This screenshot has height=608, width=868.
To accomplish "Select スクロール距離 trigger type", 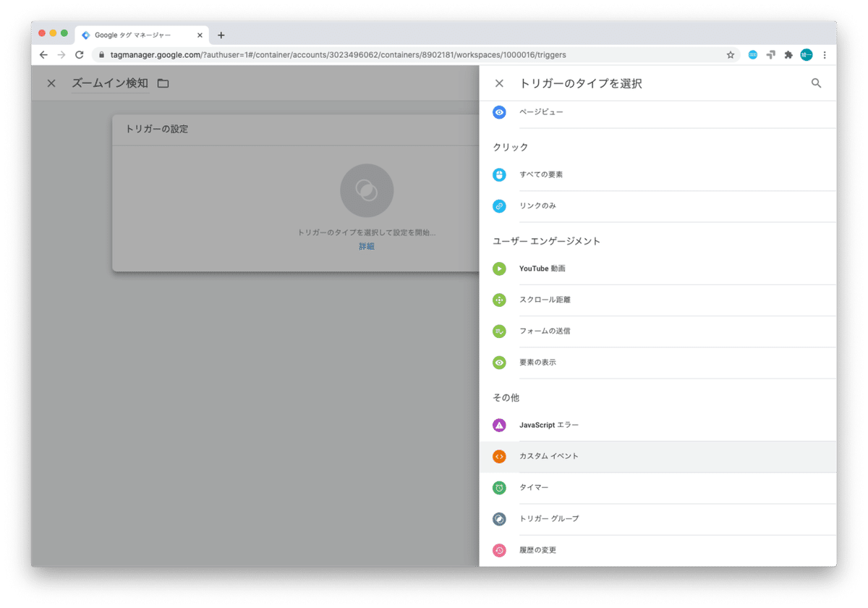I will [658, 300].
